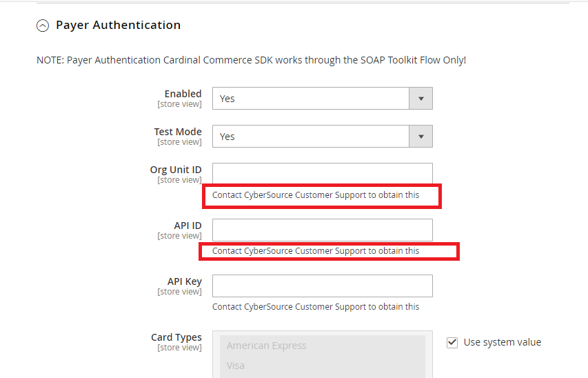Select American Express in Card Types list
This screenshot has width=588, height=378.
coord(266,346)
